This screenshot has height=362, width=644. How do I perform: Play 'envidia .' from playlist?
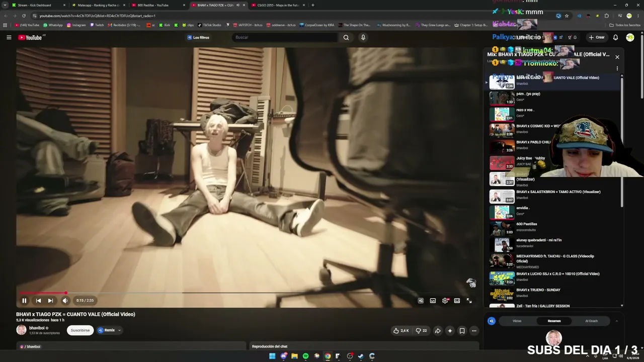pyautogui.click(x=553, y=211)
